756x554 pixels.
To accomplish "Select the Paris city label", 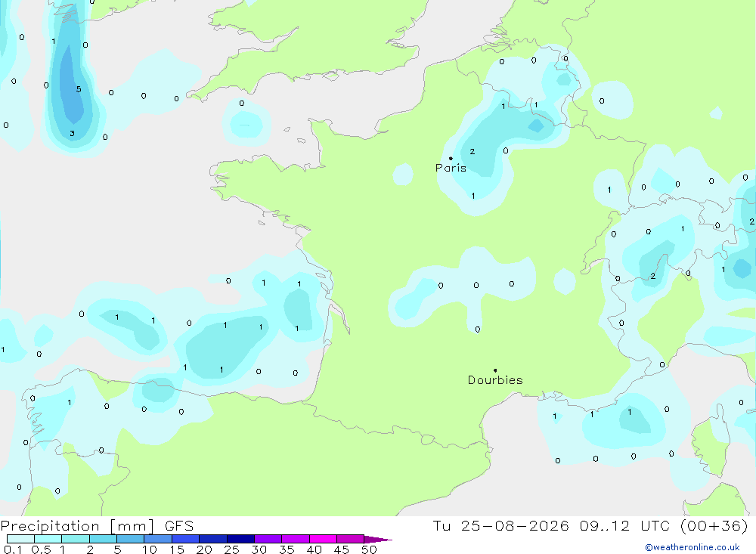I will point(451,168).
